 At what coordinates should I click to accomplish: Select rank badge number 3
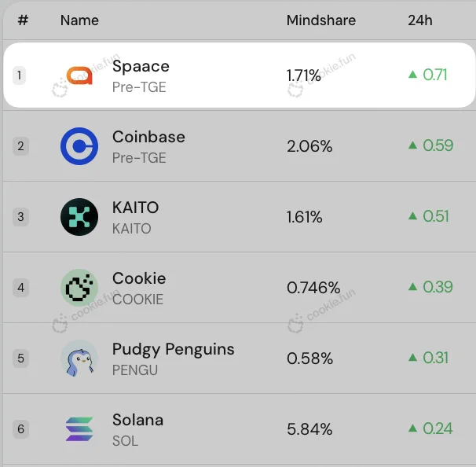click(x=20, y=217)
